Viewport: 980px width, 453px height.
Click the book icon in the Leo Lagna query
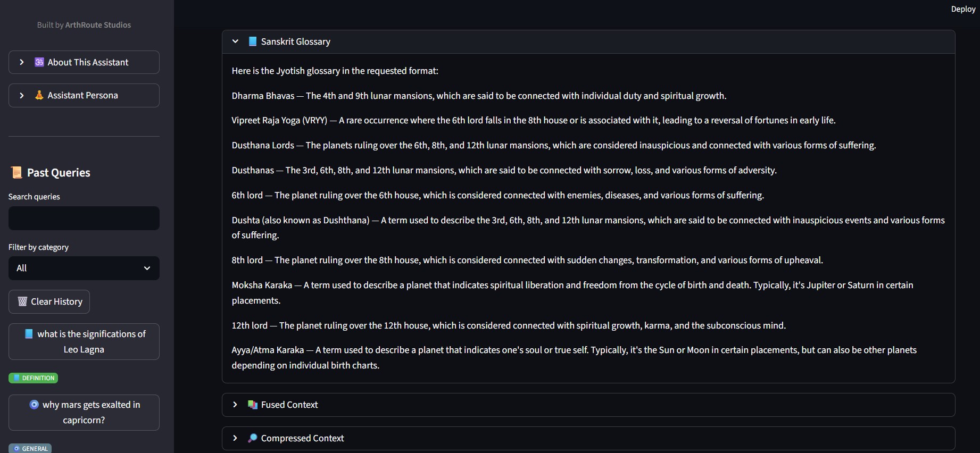[x=29, y=334]
